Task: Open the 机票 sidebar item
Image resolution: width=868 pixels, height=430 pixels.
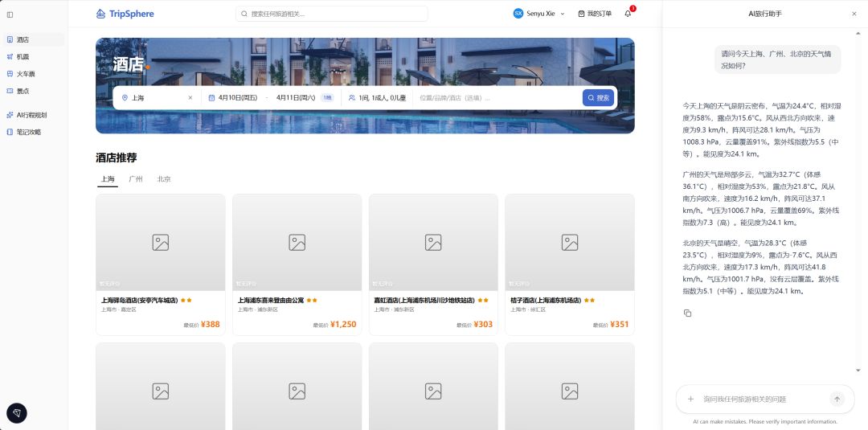Action: (x=34, y=56)
